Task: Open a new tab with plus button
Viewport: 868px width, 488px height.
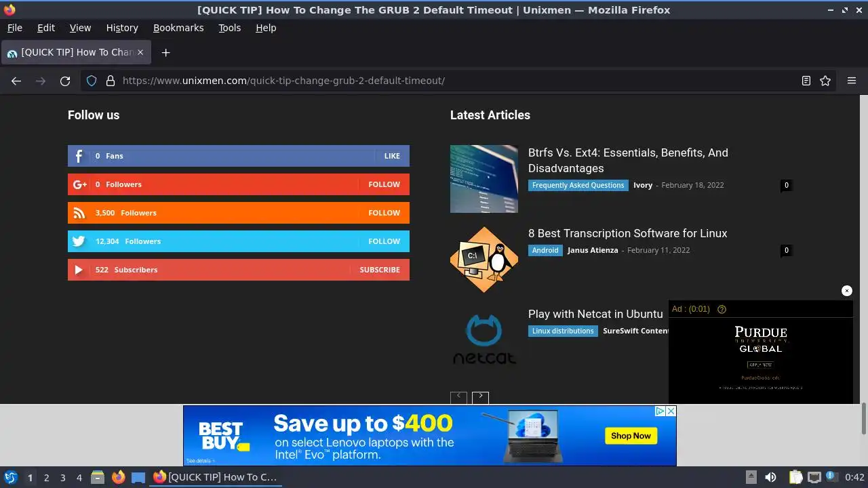Action: point(165,52)
